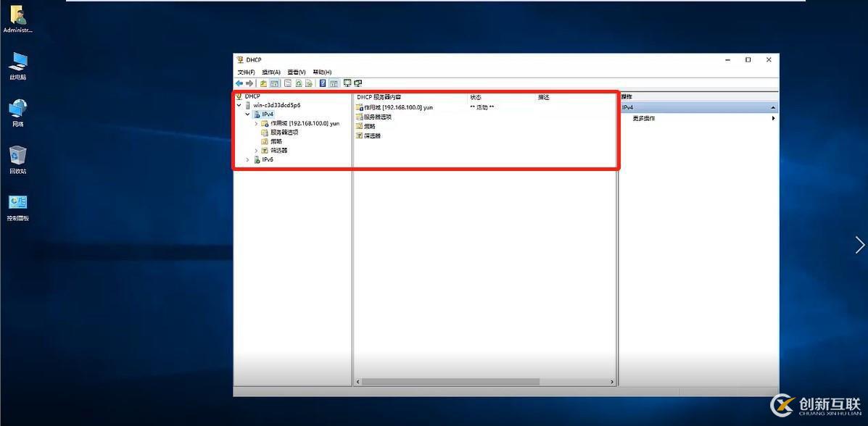Open the 查看(V) menu
Screen dimensions: 868x426
pos(296,72)
